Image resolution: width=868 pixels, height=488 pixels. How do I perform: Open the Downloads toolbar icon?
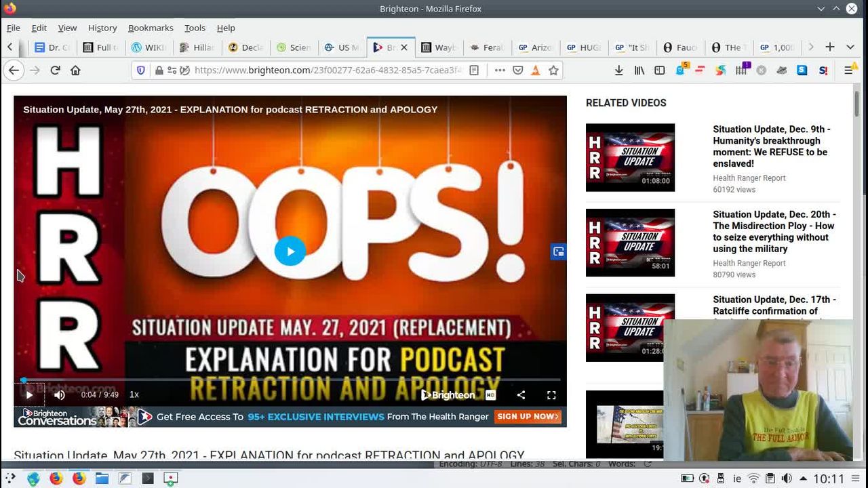point(618,70)
